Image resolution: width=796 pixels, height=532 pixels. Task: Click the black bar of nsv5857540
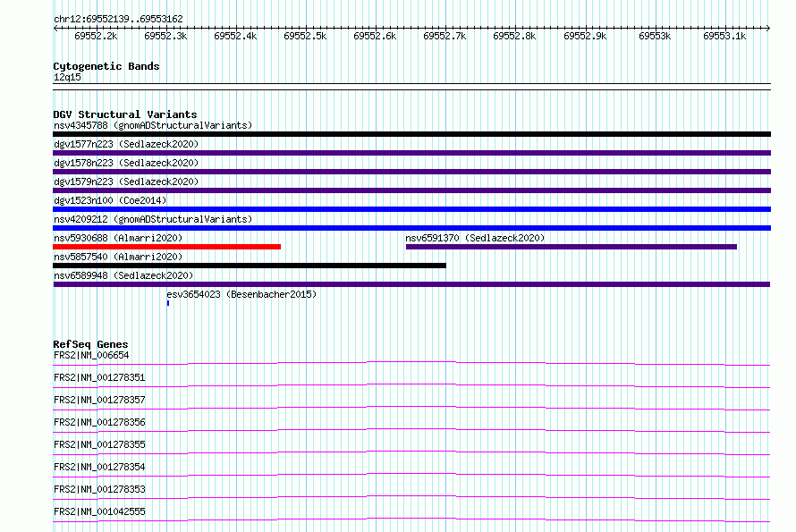(250, 266)
